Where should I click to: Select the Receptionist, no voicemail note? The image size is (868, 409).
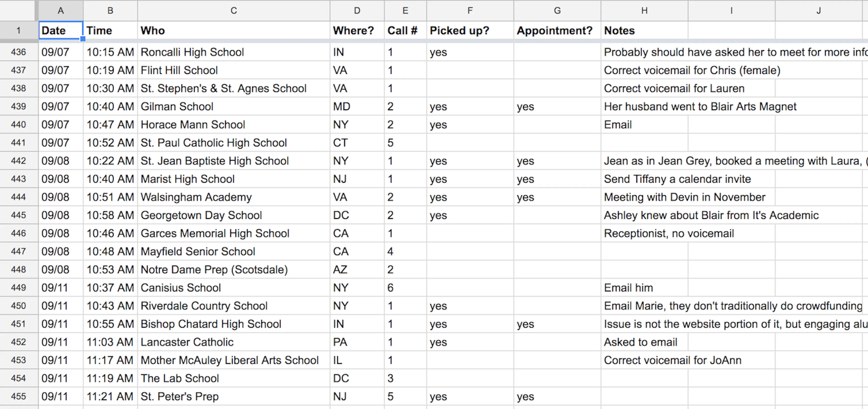[669, 233]
